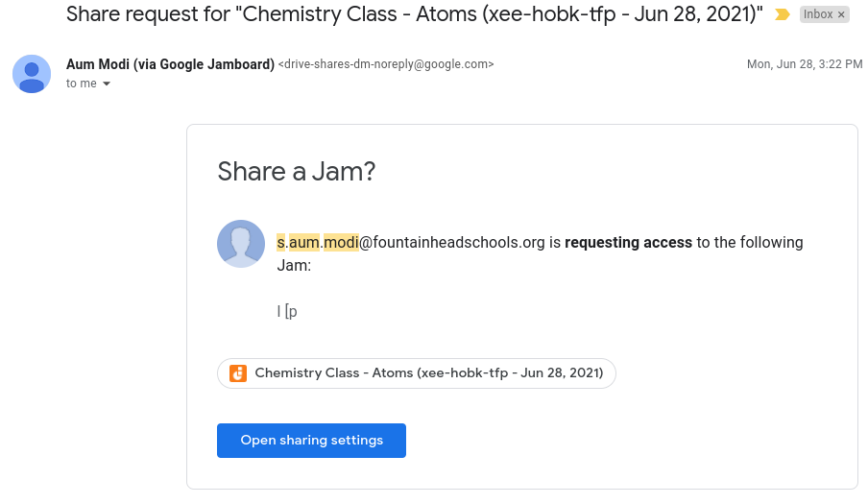Click the Inbox label tag

click(x=818, y=14)
